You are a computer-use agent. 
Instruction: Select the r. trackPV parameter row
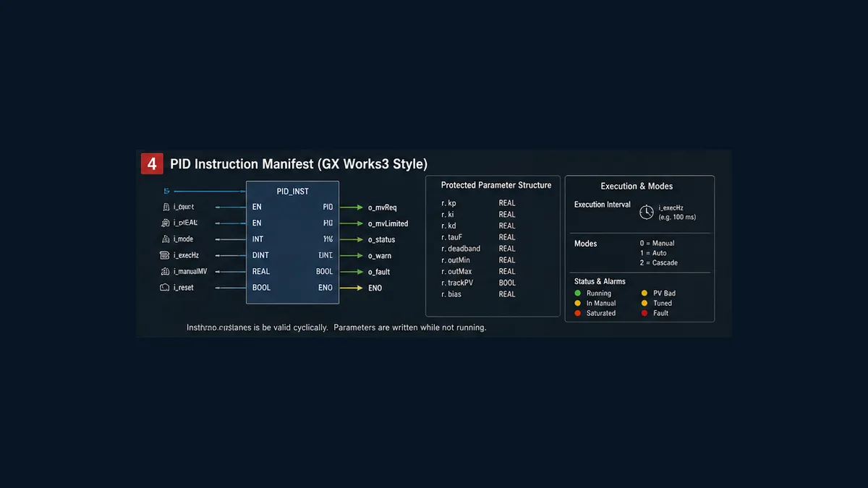click(x=479, y=283)
